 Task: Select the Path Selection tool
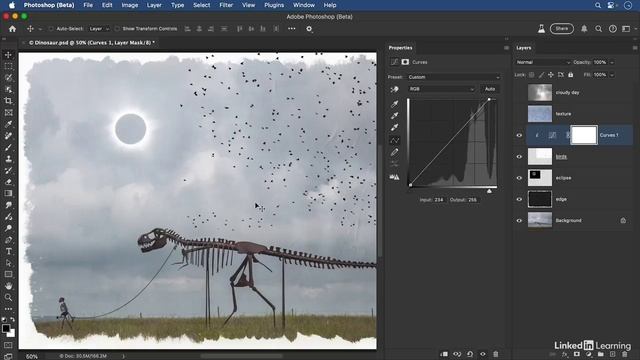pos(8,263)
